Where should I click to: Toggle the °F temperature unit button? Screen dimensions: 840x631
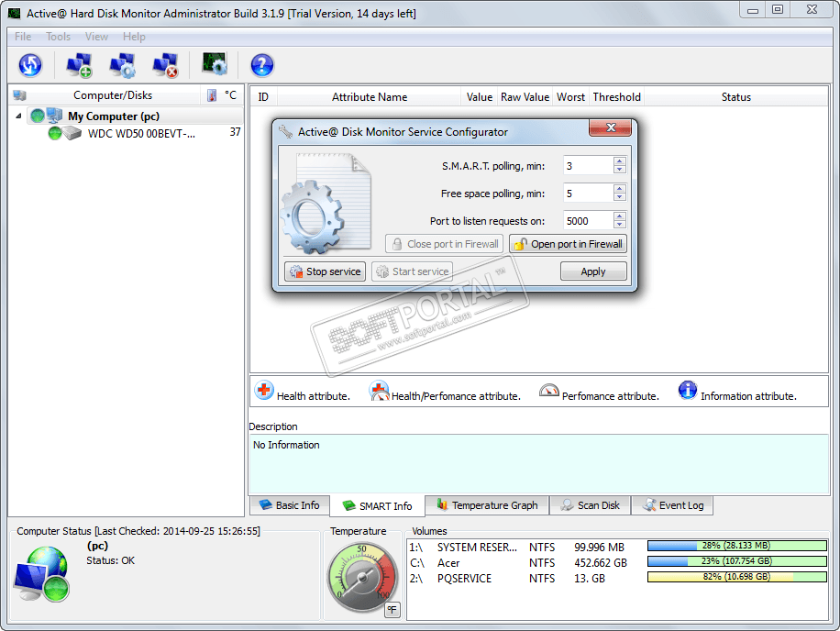392,610
